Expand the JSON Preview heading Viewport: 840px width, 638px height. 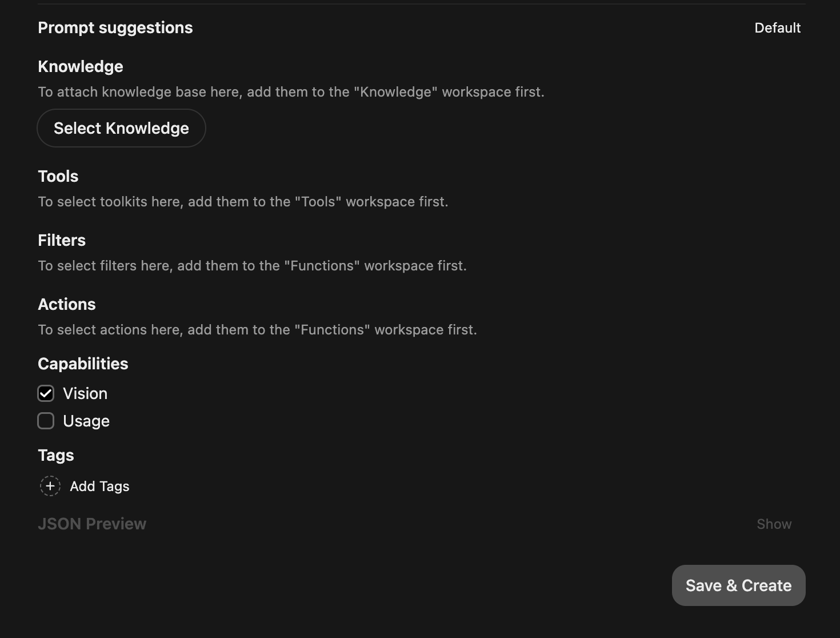pos(92,524)
